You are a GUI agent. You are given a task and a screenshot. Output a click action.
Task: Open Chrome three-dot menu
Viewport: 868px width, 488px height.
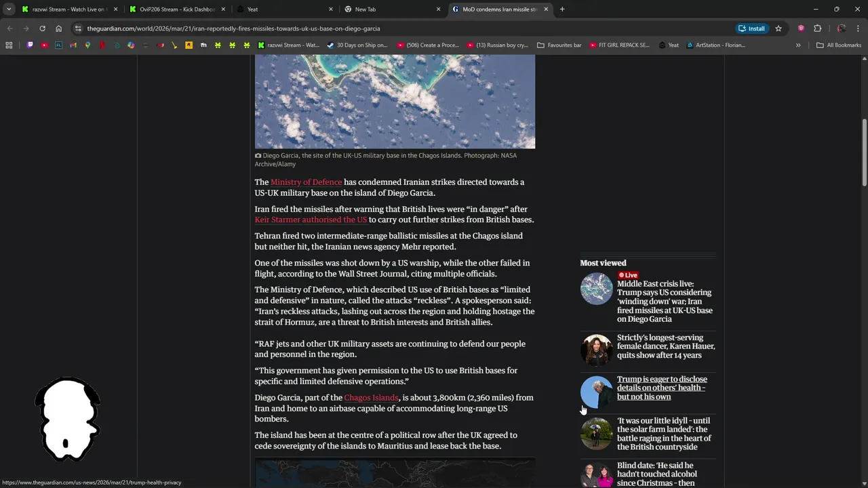pos(858,28)
